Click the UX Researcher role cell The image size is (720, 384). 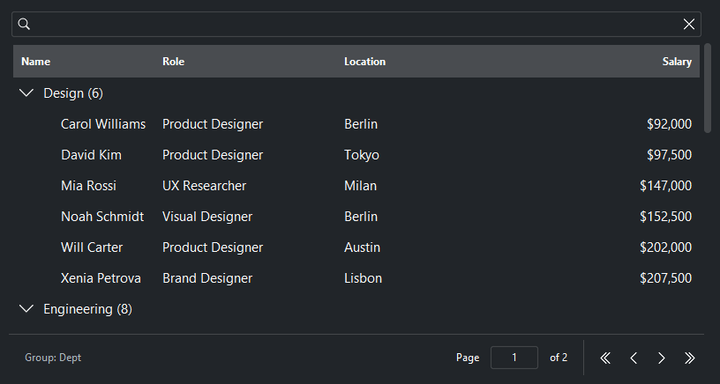(x=204, y=186)
